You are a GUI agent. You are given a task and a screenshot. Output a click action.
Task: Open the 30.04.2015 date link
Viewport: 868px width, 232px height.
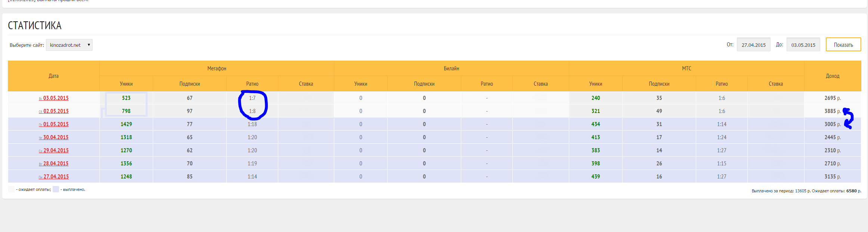pyautogui.click(x=56, y=137)
